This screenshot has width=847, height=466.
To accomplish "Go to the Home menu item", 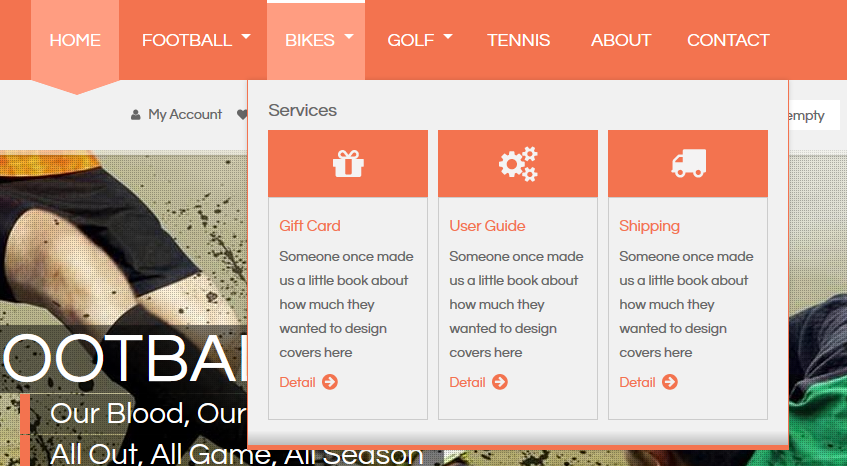I will pyautogui.click(x=75, y=40).
